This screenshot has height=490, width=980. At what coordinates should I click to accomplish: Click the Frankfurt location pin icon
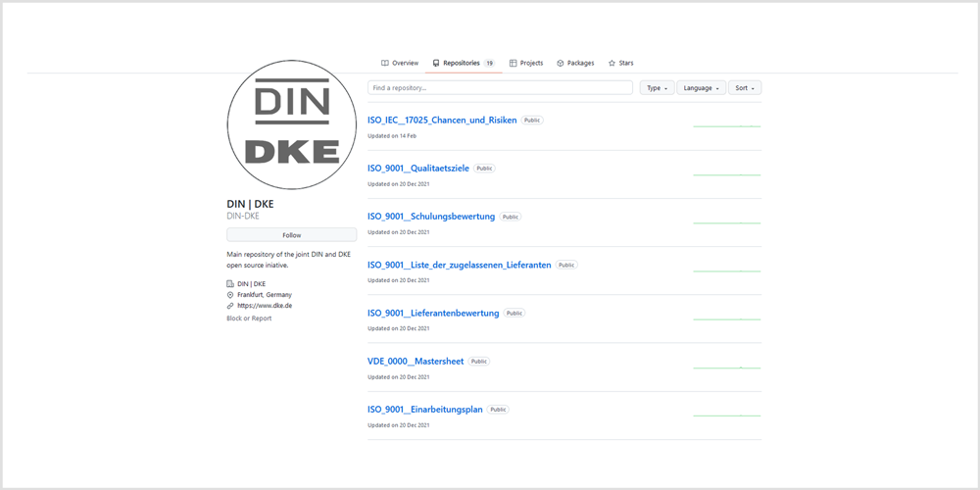(230, 294)
